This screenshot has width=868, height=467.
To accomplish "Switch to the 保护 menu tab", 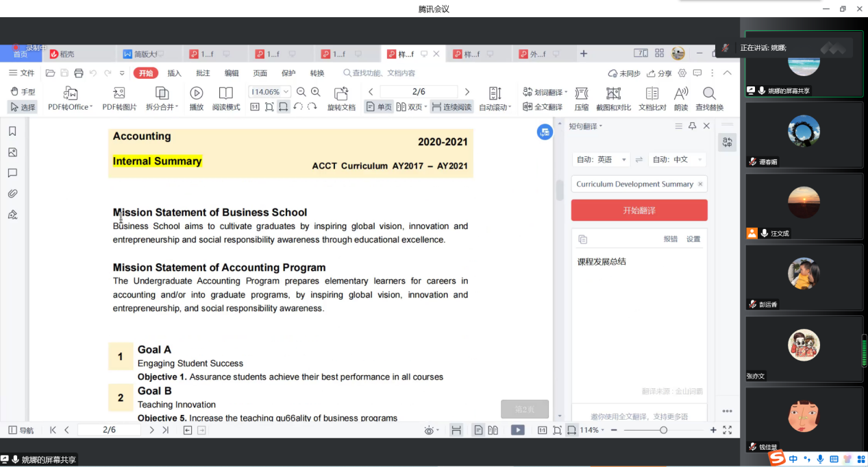I will [288, 73].
